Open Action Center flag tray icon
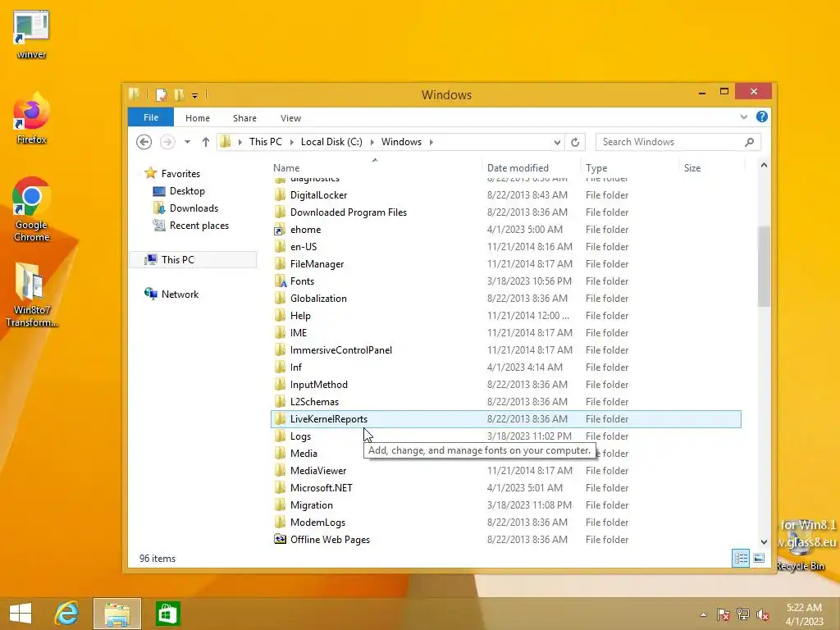840x630 pixels. tap(723, 614)
